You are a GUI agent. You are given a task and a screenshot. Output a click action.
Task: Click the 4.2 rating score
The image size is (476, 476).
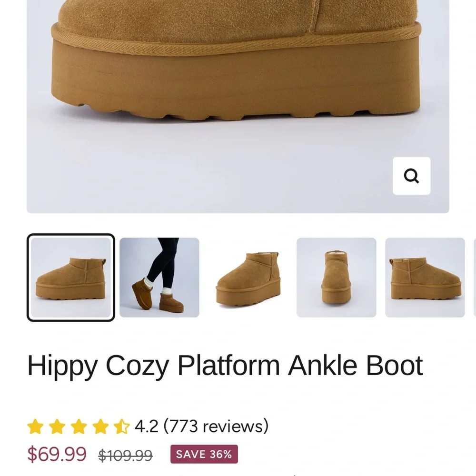coord(146,426)
